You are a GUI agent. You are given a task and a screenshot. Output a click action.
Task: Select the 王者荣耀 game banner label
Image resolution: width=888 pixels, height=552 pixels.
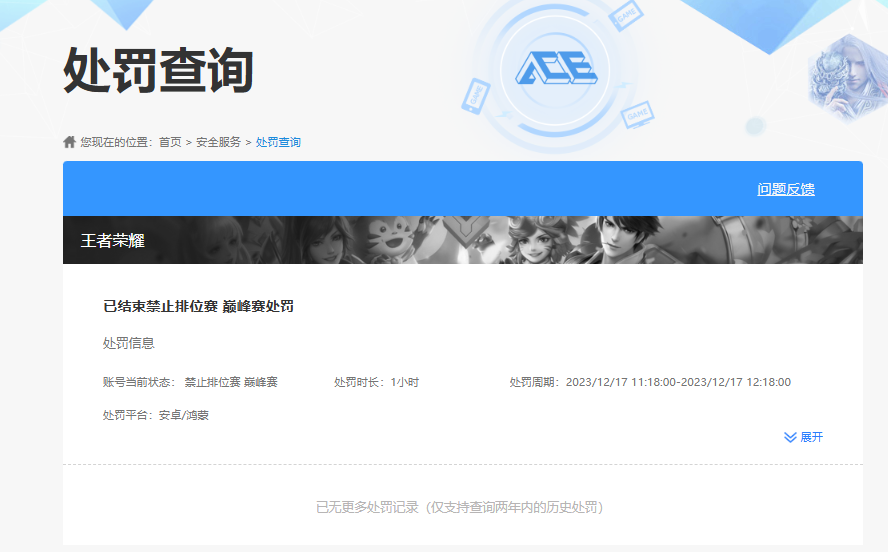(113, 241)
